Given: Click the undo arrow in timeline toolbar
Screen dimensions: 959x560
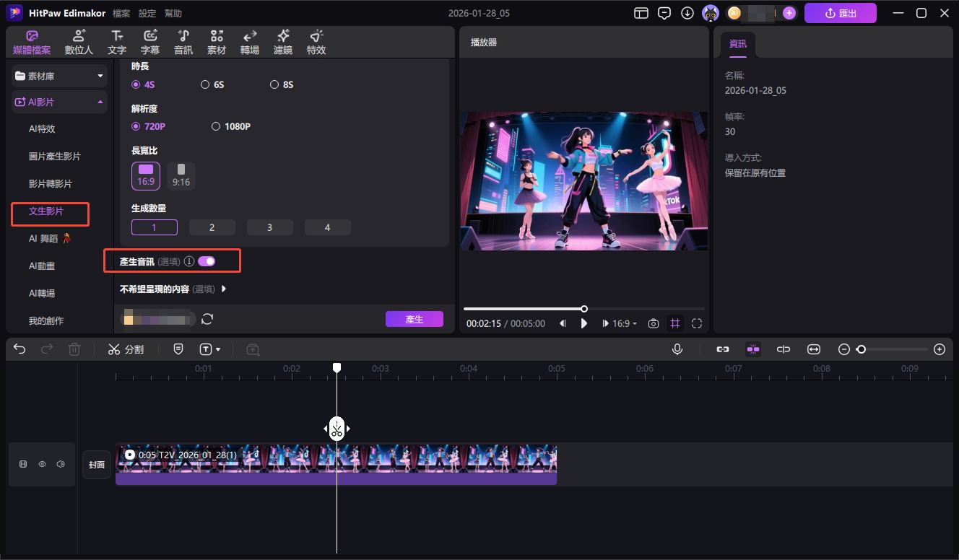Looking at the screenshot, I should tap(19, 349).
